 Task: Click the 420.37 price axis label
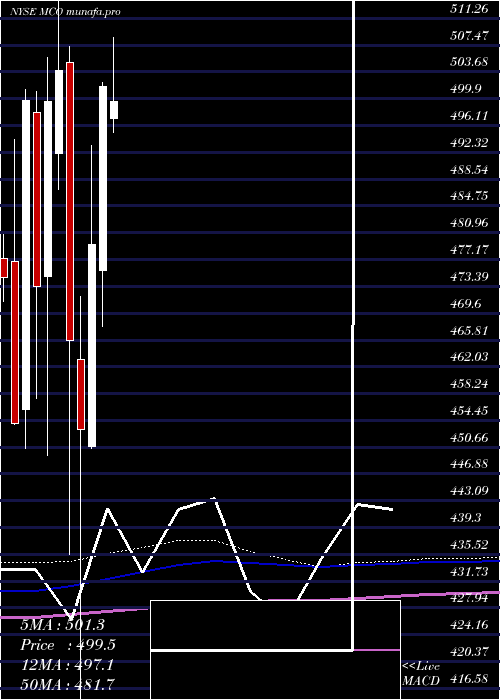tap(469, 652)
